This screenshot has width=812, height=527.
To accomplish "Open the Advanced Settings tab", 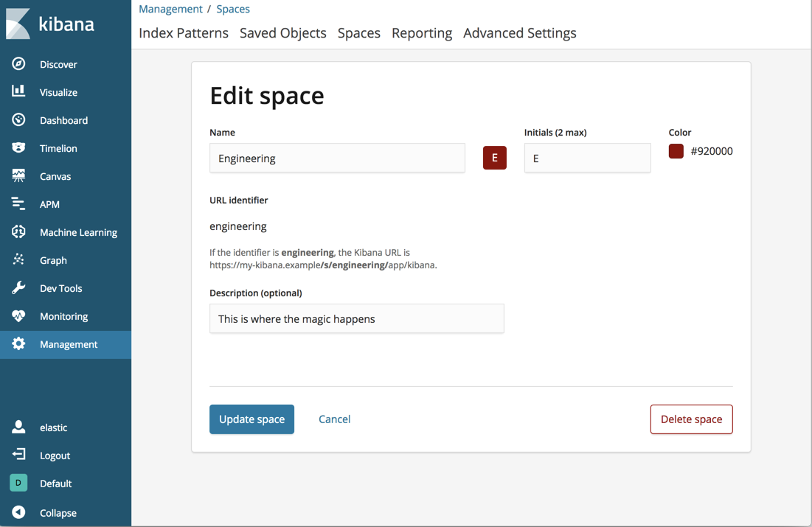I will pyautogui.click(x=519, y=33).
